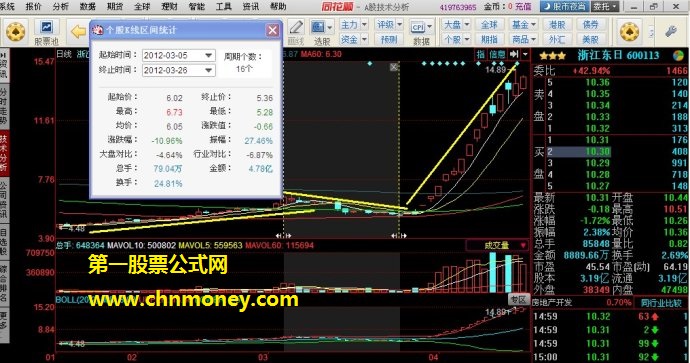Switch to the 分时走势 side tab
This screenshot has height=363, width=690.
[4, 106]
